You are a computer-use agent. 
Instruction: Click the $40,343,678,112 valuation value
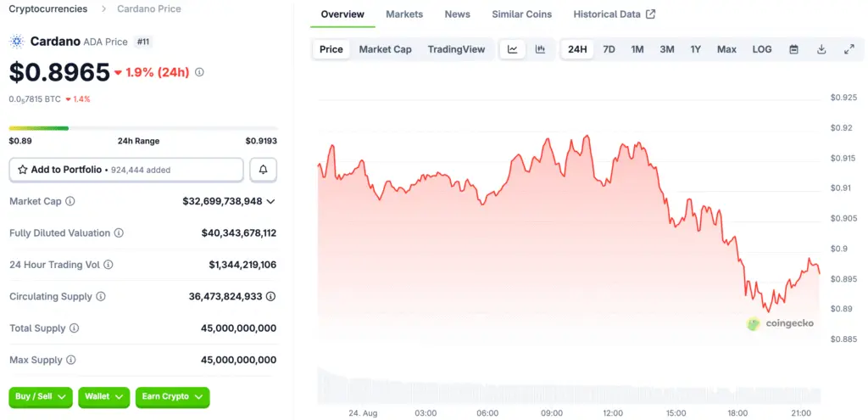pyautogui.click(x=239, y=233)
